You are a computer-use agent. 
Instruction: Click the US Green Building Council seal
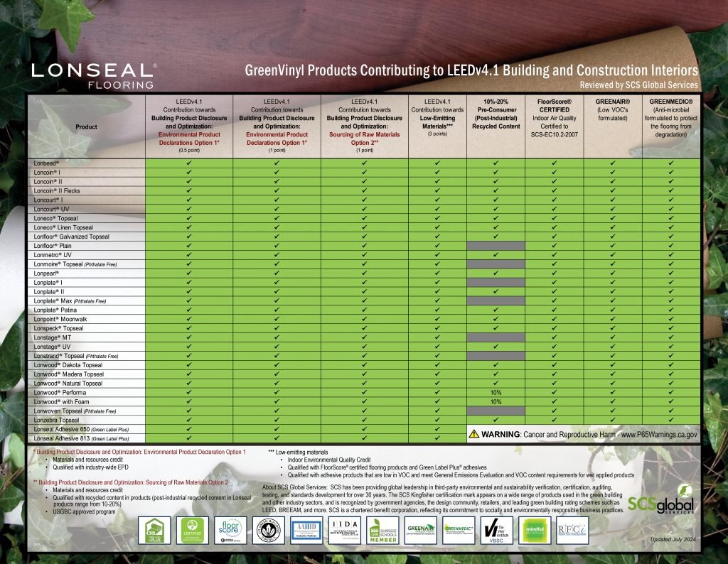268,530
